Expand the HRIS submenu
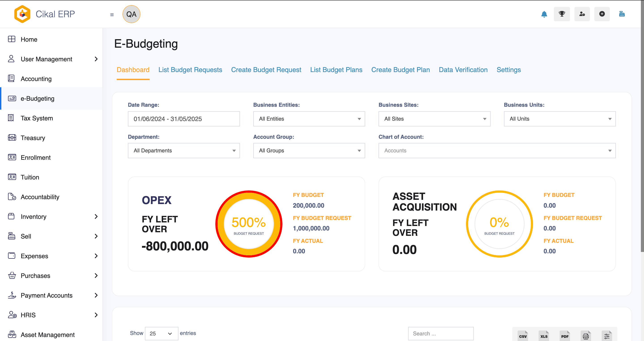Image resolution: width=644 pixels, height=341 pixels. tap(96, 315)
